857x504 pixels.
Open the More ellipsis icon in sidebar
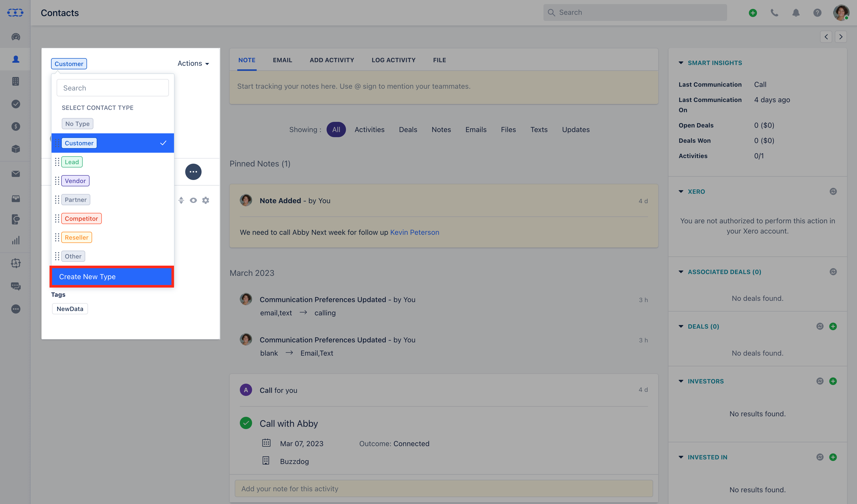[16, 309]
